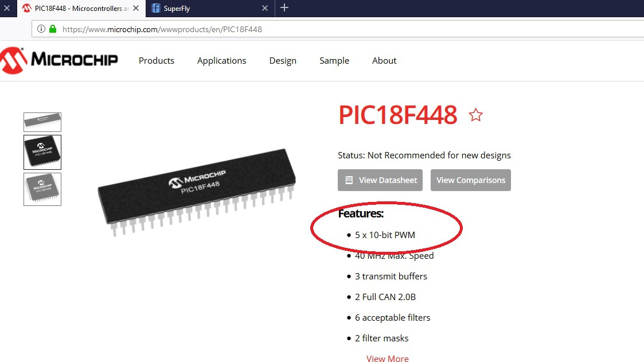Open the About menu
644x362 pixels.
click(384, 60)
